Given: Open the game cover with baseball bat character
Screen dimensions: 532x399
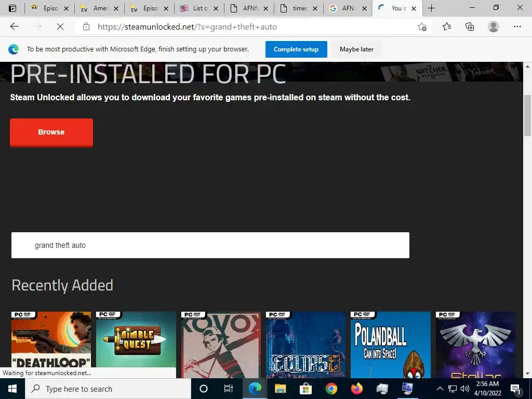Looking at the screenshot, I should point(221,344).
